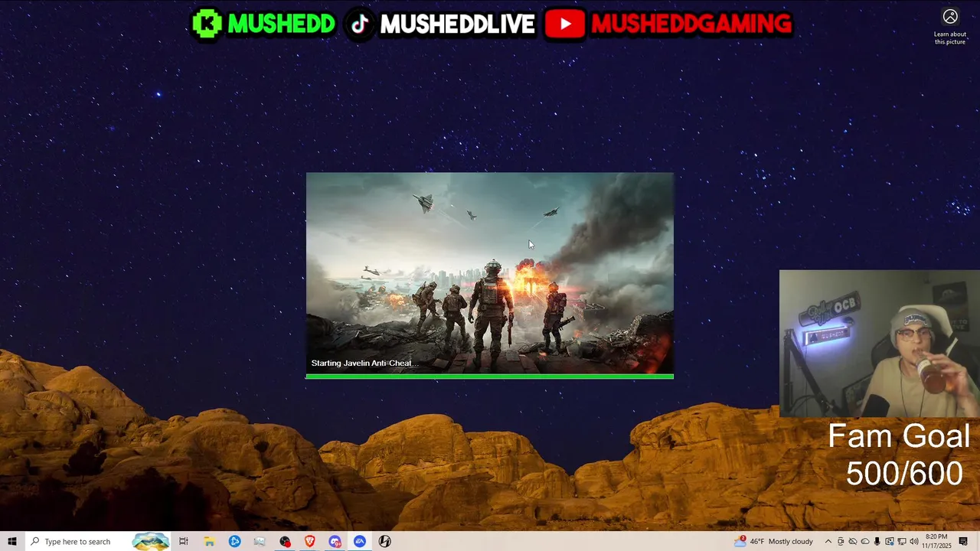Open Discord with the 9+ notification badge
980x551 pixels.
coord(335,541)
